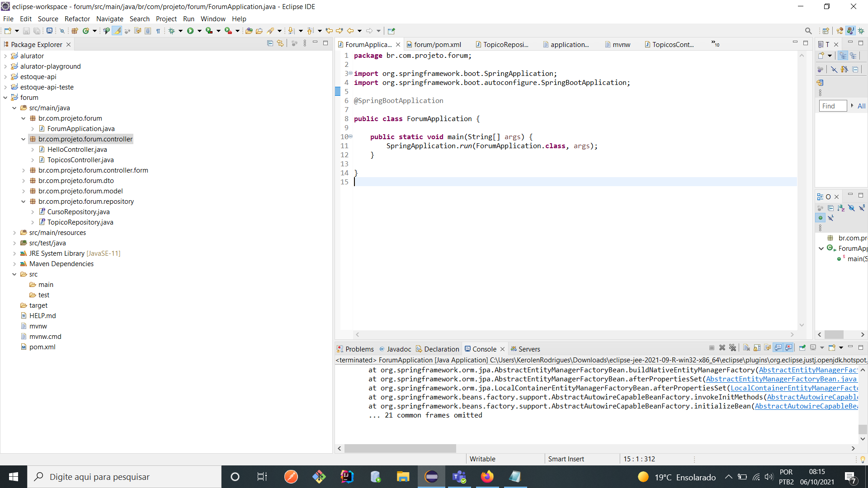The width and height of the screenshot is (868, 488).
Task: Toggle the Declaration tab view
Action: (441, 348)
